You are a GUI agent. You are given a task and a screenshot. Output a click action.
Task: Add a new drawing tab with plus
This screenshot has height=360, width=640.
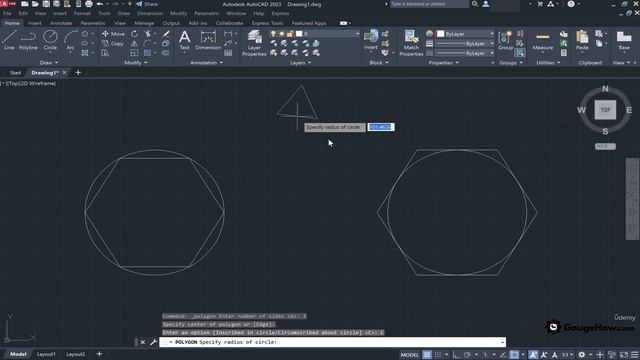pyautogui.click(x=78, y=73)
